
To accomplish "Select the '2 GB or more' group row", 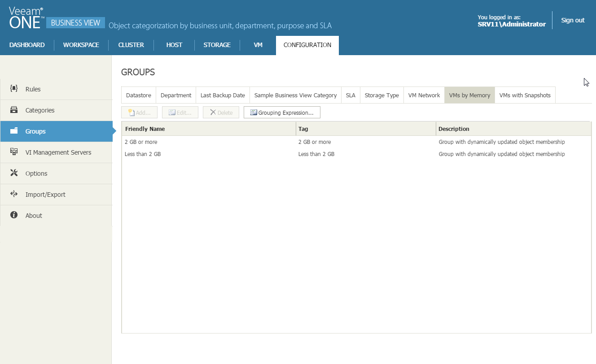I will (x=141, y=142).
